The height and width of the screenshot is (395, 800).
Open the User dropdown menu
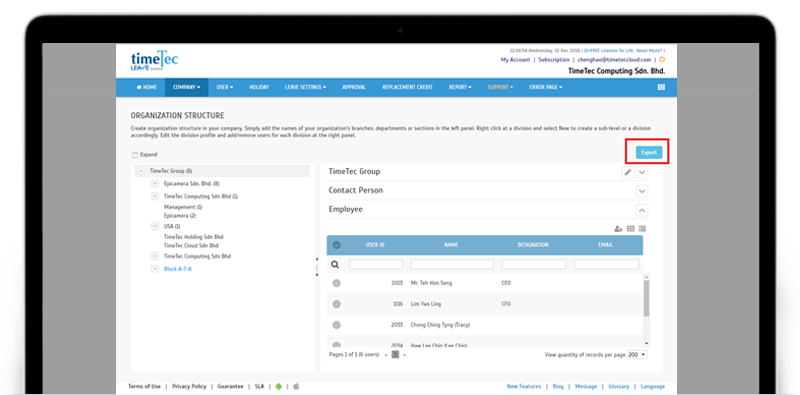tap(224, 87)
